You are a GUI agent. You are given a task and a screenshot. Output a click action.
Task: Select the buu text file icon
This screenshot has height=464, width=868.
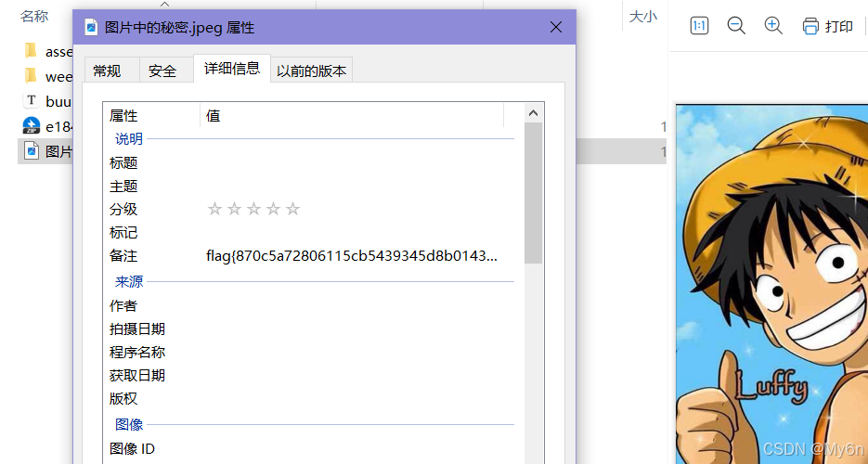(31, 100)
